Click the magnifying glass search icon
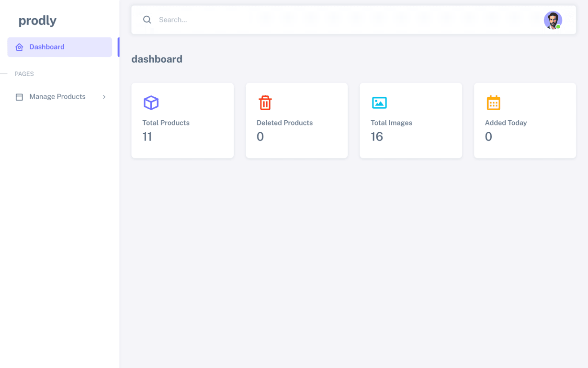 (x=147, y=20)
